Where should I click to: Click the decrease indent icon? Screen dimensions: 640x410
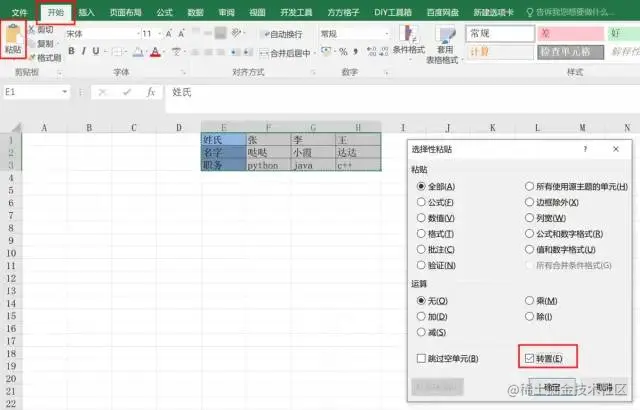coord(236,52)
